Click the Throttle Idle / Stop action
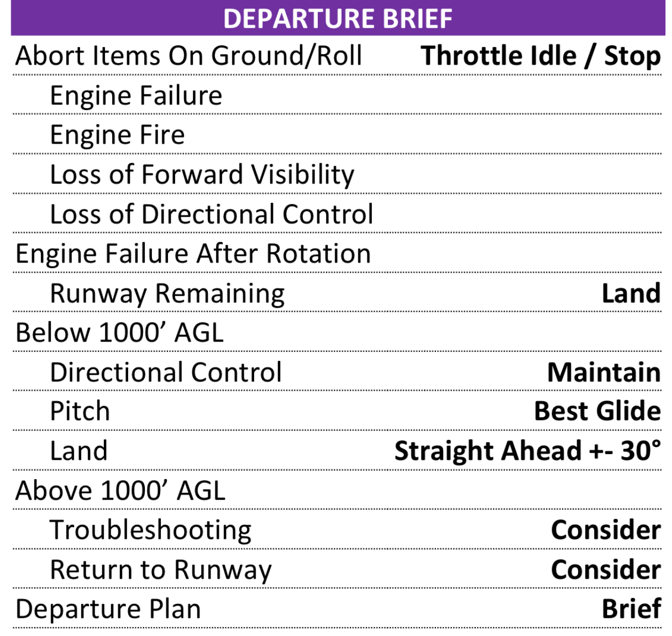This screenshot has width=672, height=636. (x=540, y=56)
